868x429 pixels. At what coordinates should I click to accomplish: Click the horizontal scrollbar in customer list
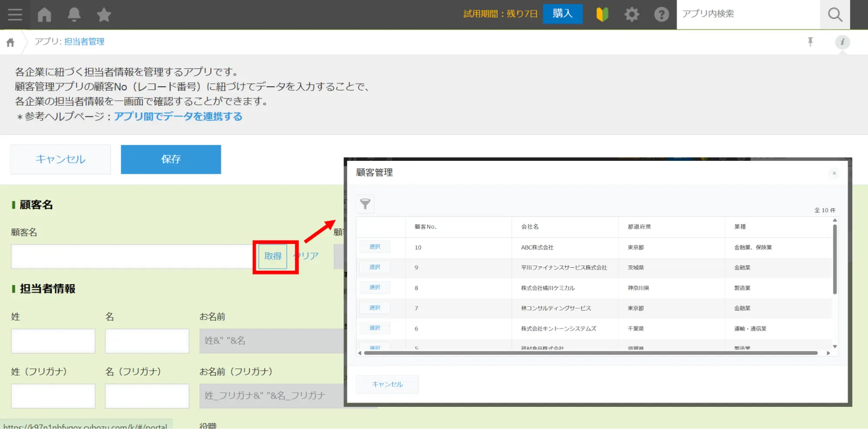[591, 353]
